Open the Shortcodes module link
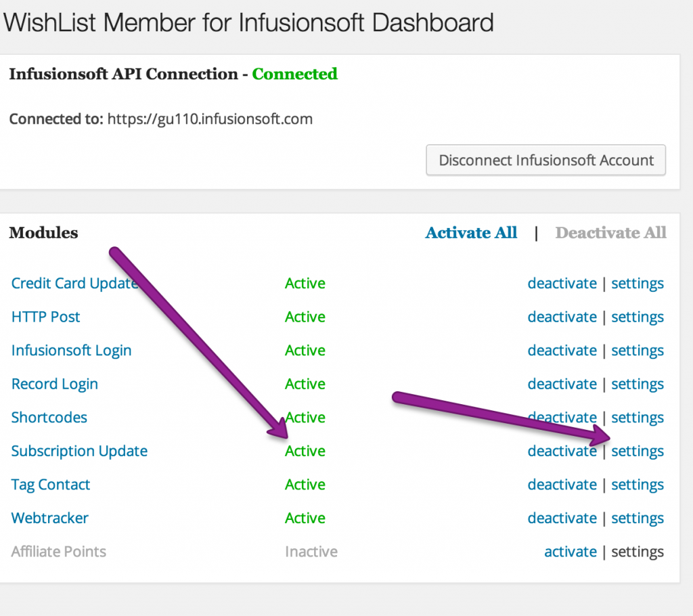 pyautogui.click(x=49, y=418)
